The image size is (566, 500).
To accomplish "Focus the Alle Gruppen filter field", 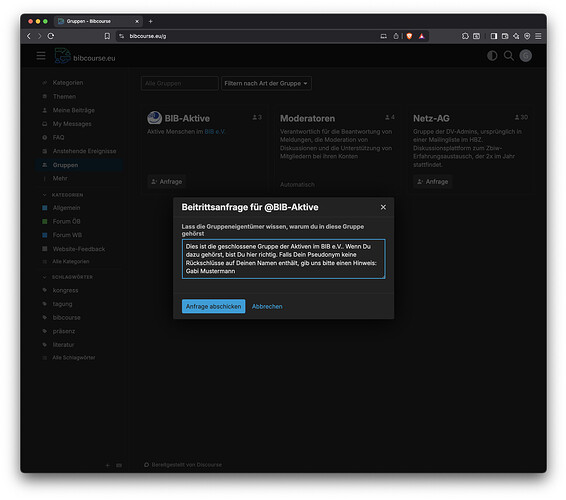I will click(179, 83).
